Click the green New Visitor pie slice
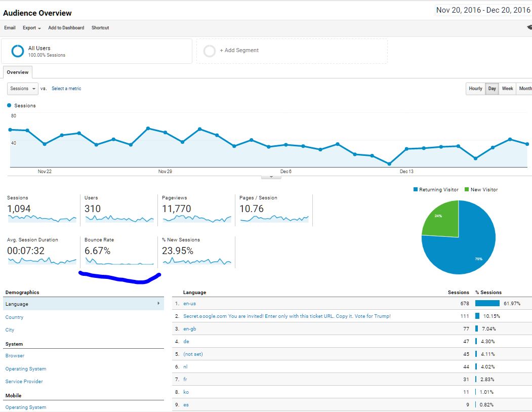Screen dimensions: 532x412 click(x=441, y=218)
